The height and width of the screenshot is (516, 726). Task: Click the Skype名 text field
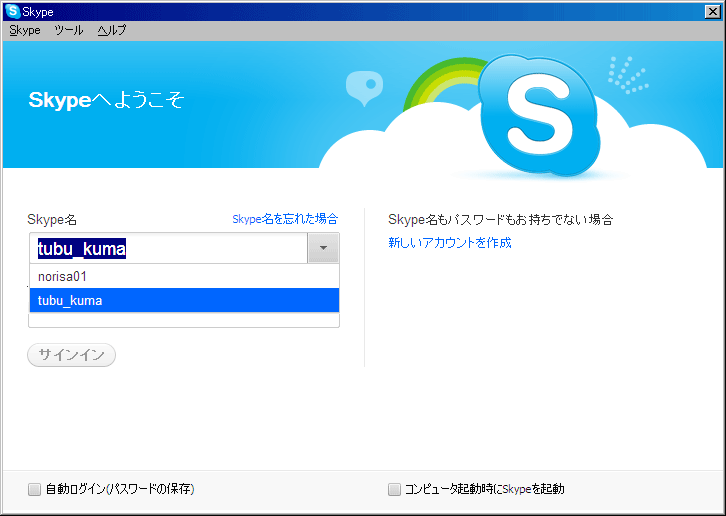coord(169,248)
